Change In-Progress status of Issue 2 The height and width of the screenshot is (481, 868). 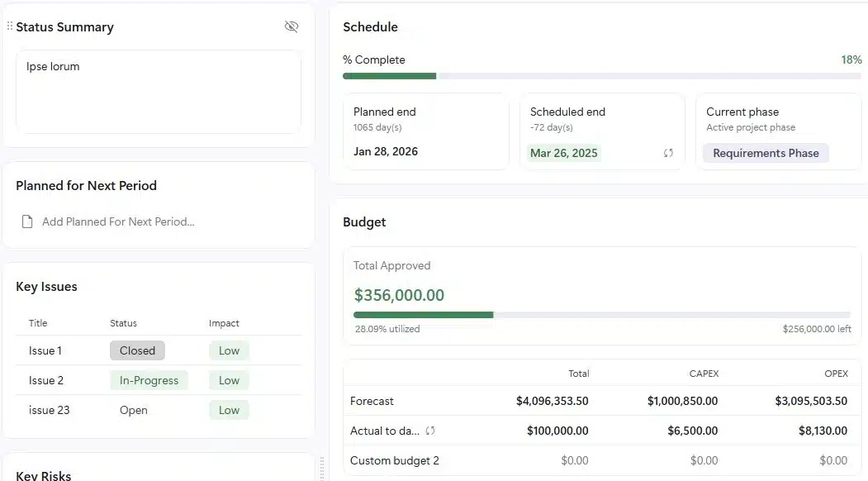pyautogui.click(x=149, y=380)
